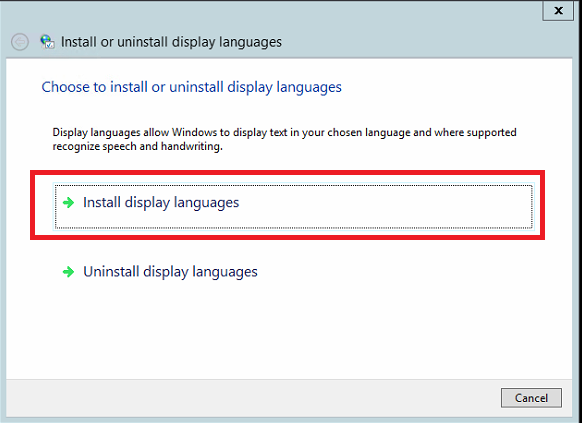Click the window title 'Install or uninstall display languages'
This screenshot has height=423, width=582.
[171, 42]
